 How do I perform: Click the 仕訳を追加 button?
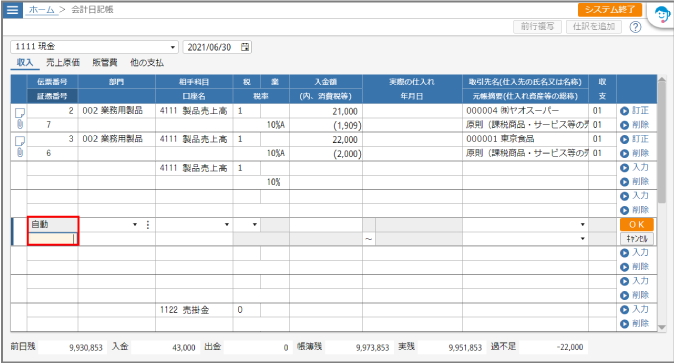coord(594,27)
